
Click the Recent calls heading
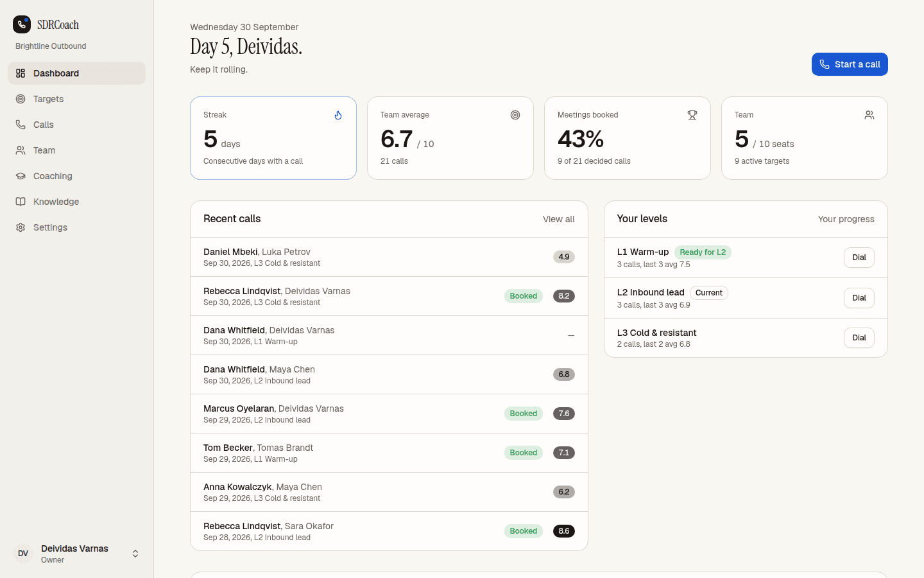click(x=232, y=219)
